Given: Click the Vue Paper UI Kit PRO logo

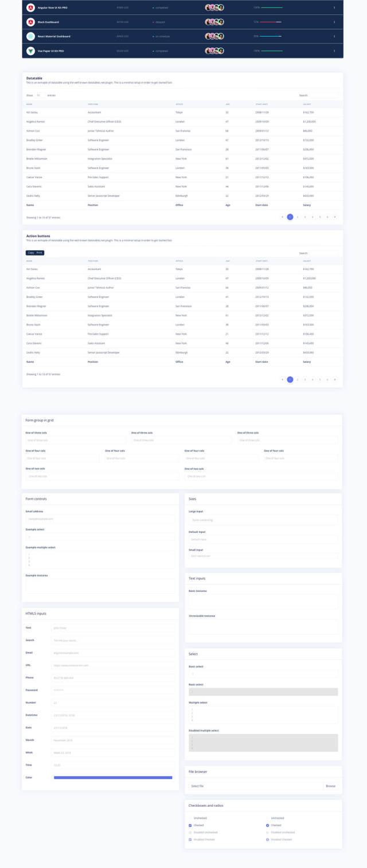Looking at the screenshot, I should 30,50.
